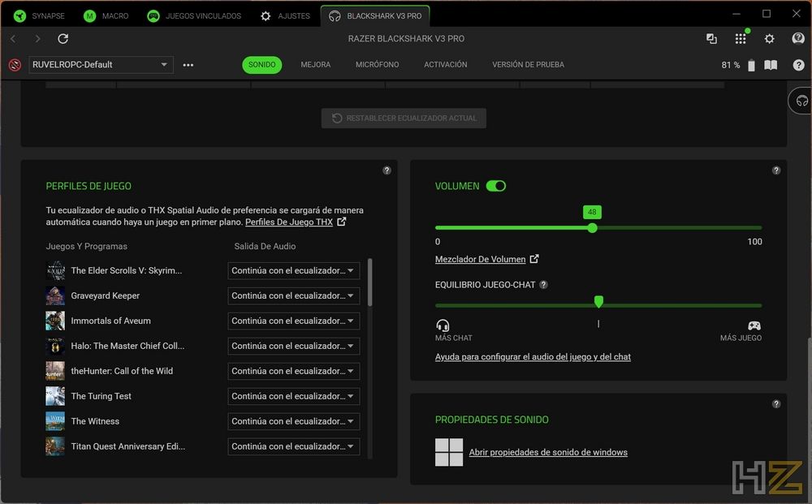The image size is (812, 504).
Task: Open audio output dropdown for Titan Quest
Action: (x=294, y=446)
